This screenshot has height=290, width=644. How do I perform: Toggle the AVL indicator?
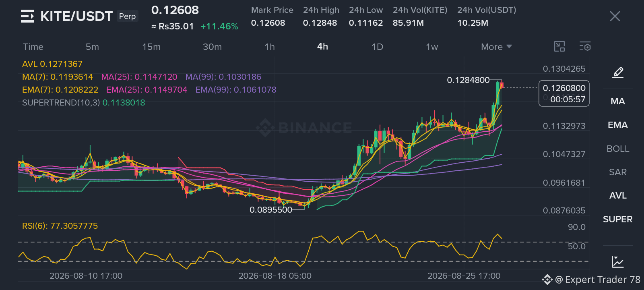pos(618,195)
